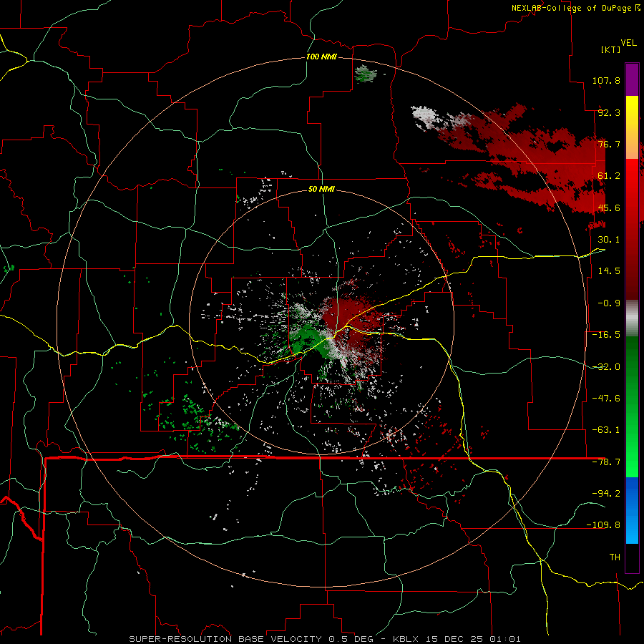Click the Super-Resolution Base Velocity caption at bottom
The height and width of the screenshot is (644, 644).
tap(325, 639)
